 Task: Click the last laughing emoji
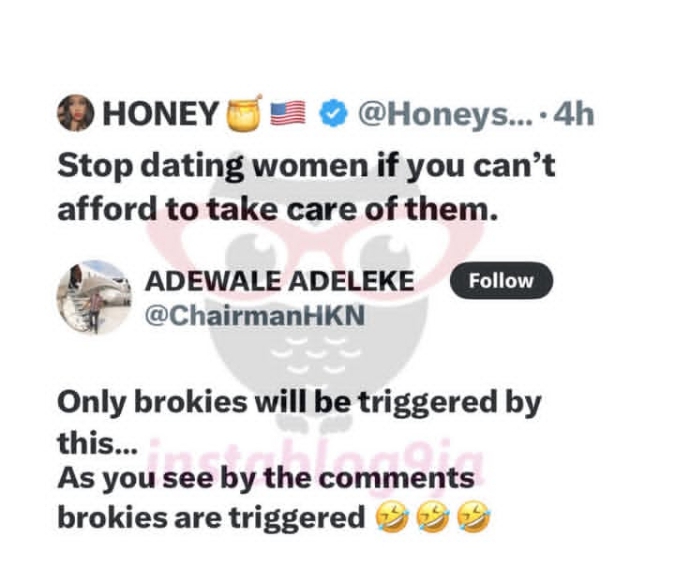click(474, 516)
